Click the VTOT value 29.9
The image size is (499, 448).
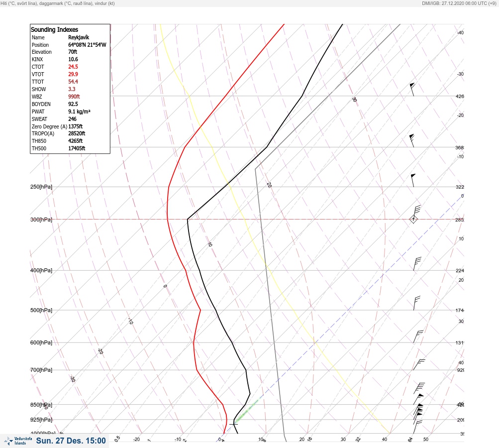(73, 74)
